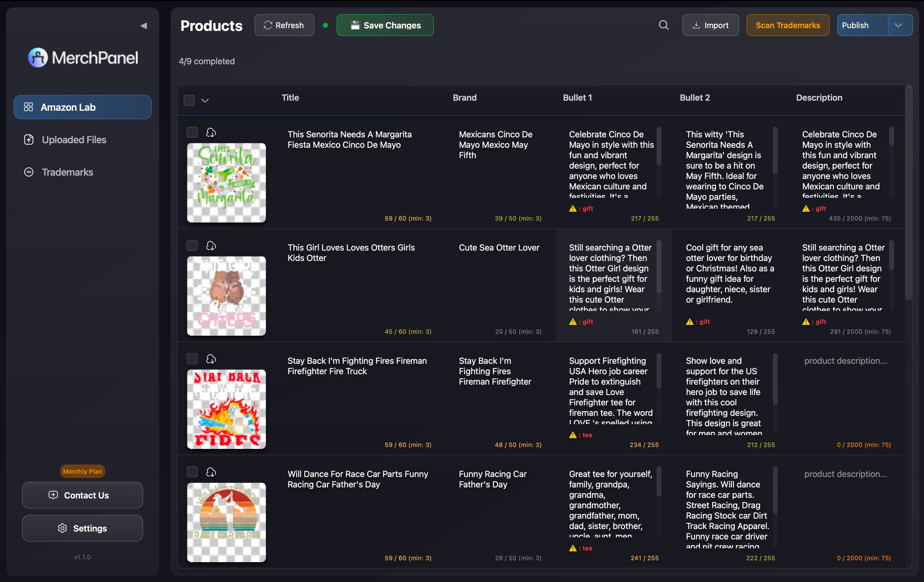Screen dimensions: 924x582
Task: Click cloud sync icon on Race Car row
Action: pos(211,472)
